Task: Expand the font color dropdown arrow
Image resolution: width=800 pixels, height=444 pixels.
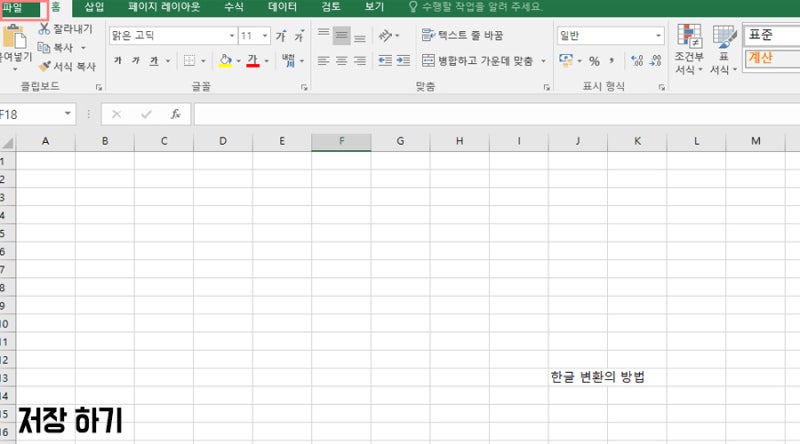Action: click(x=266, y=61)
